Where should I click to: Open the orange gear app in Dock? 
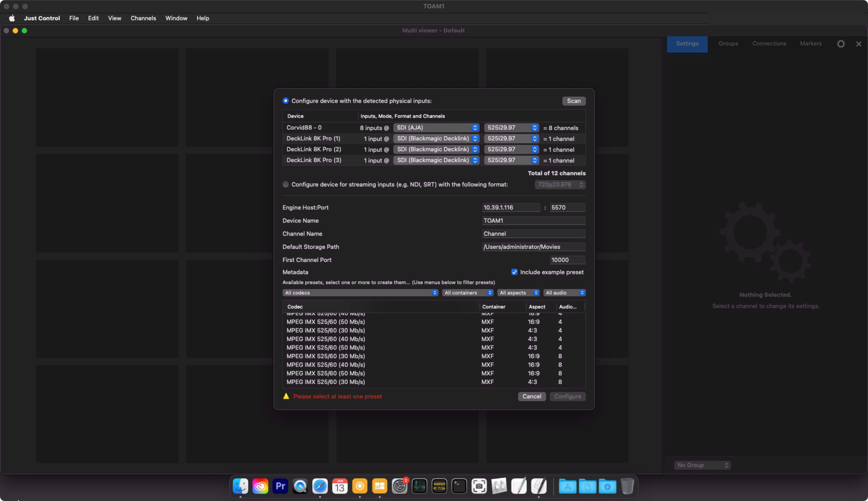(x=360, y=486)
